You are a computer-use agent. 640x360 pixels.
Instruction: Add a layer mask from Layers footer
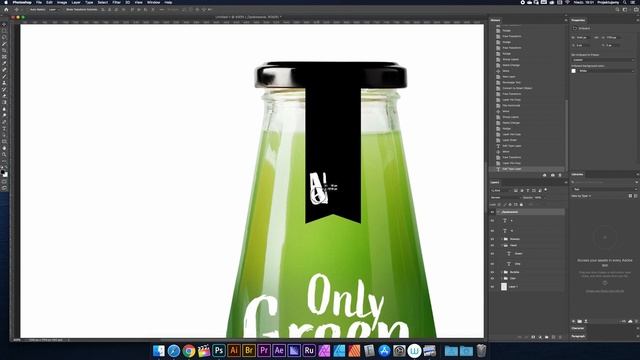pyautogui.click(x=533, y=338)
